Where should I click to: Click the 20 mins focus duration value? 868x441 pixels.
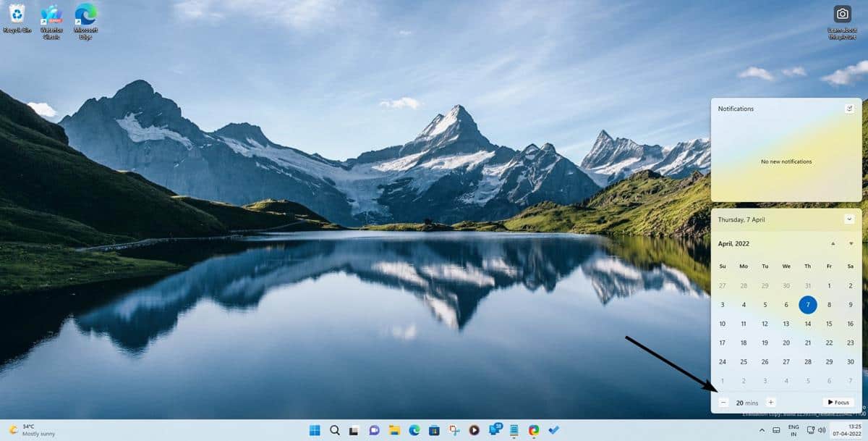(x=746, y=402)
